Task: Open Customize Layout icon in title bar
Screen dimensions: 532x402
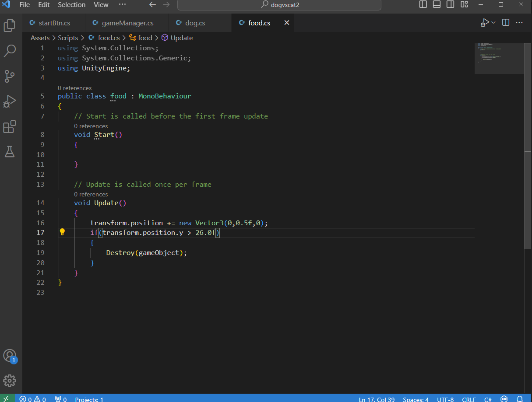Action: pos(465,5)
